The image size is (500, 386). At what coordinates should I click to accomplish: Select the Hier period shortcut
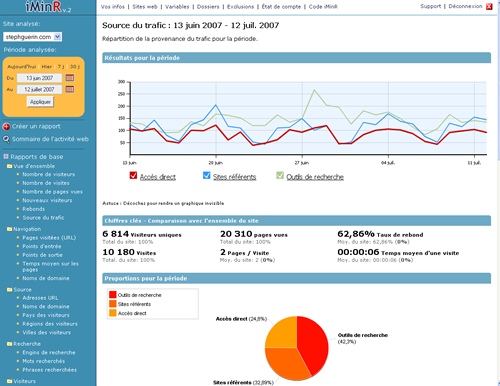point(47,67)
